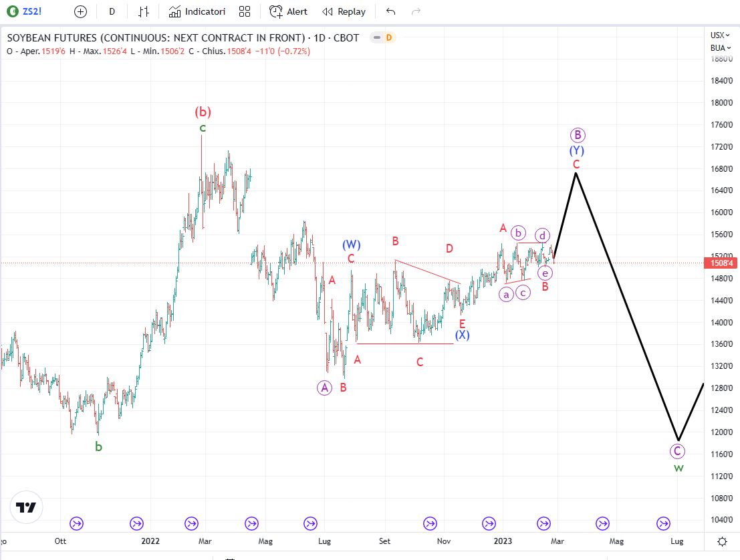Image resolution: width=740 pixels, height=560 pixels.
Task: Select the green w label at bottom right
Action: [x=679, y=468]
